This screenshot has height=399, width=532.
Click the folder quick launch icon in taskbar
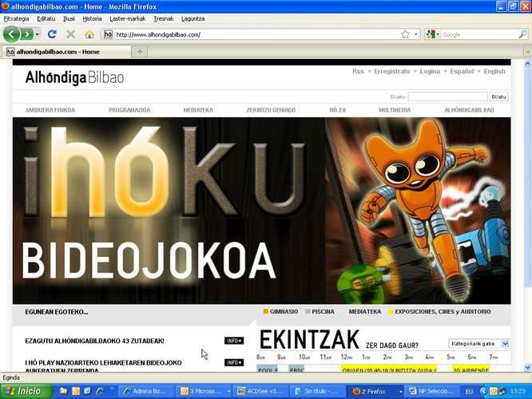tap(63, 391)
